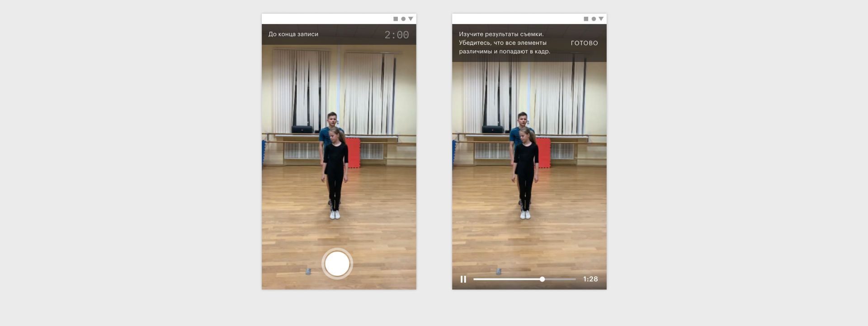868x326 pixels.
Task: Click the played part of the progress bar
Action: coord(506,279)
